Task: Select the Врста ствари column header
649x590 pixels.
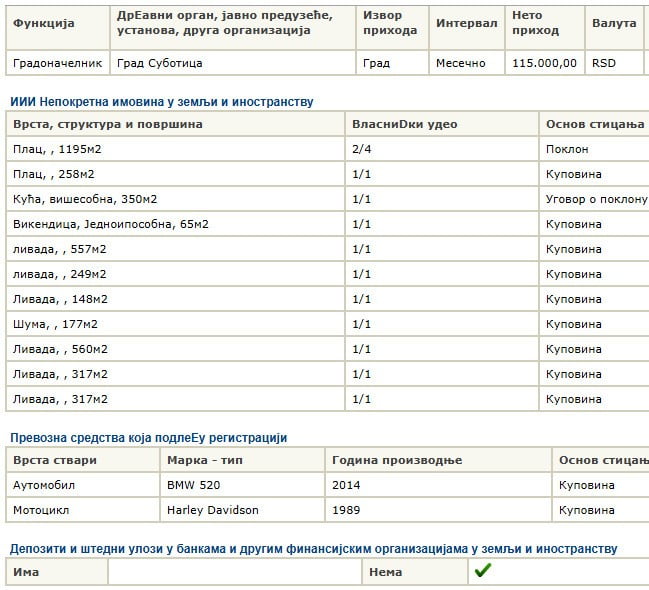Action: [x=83, y=460]
